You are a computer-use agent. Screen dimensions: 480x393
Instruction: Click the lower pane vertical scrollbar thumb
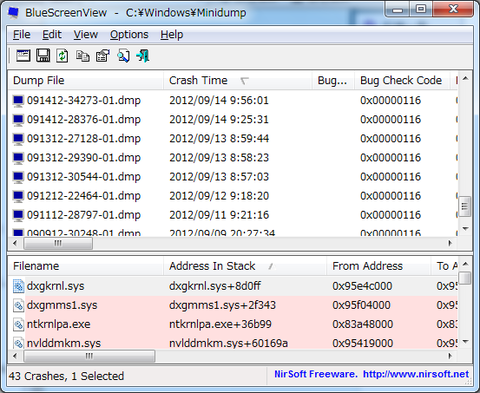[465, 278]
